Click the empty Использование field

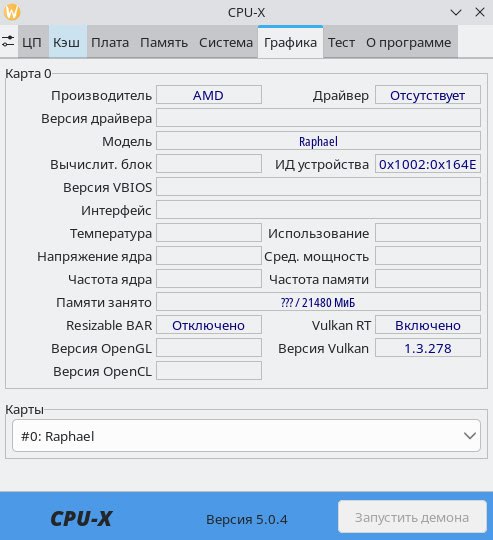428,233
